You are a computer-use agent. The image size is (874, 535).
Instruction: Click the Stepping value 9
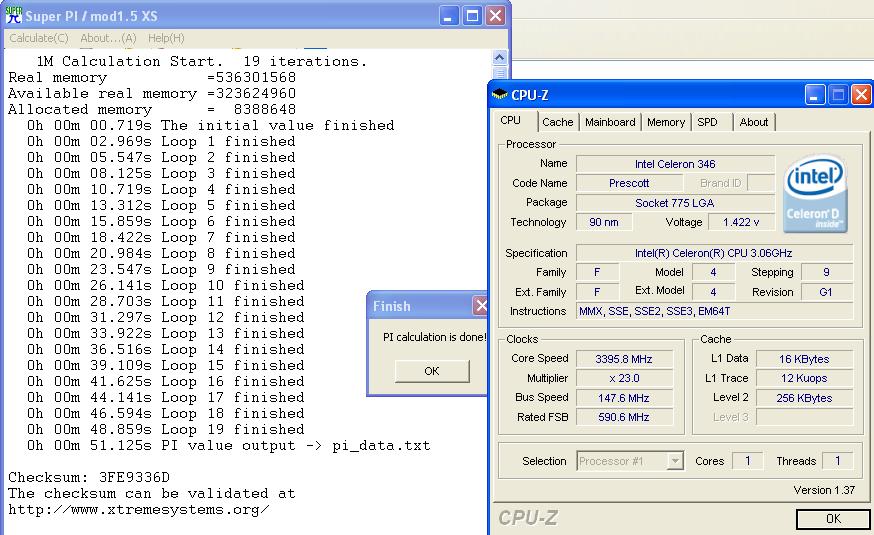827,272
